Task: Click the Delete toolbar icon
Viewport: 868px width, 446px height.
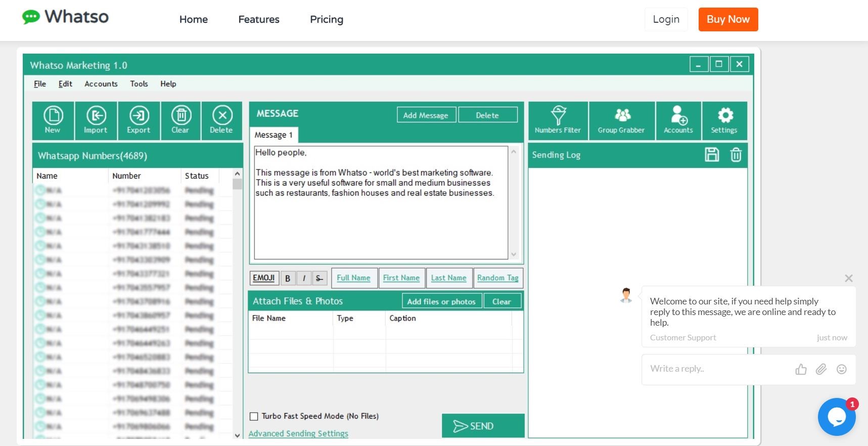Action: click(x=222, y=120)
